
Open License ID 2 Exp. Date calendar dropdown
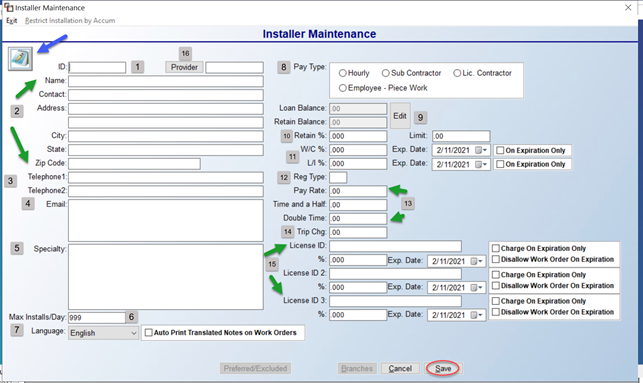pyautogui.click(x=477, y=287)
